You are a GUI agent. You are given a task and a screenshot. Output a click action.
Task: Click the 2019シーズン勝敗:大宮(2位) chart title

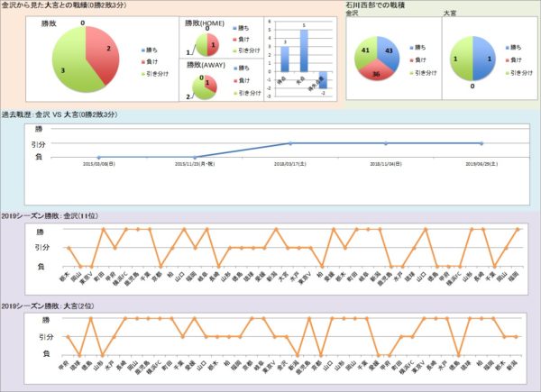(59, 307)
